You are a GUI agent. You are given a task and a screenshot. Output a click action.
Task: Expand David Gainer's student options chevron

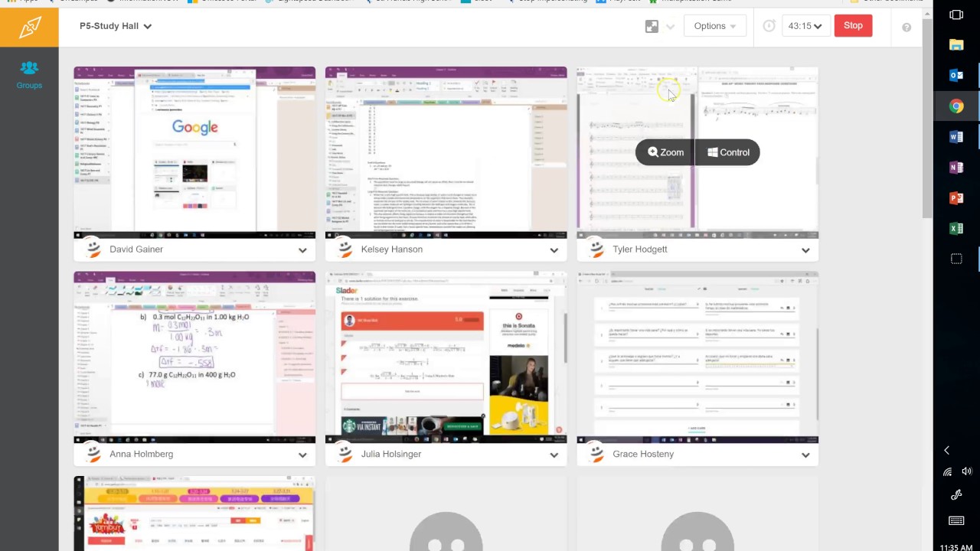pyautogui.click(x=302, y=250)
